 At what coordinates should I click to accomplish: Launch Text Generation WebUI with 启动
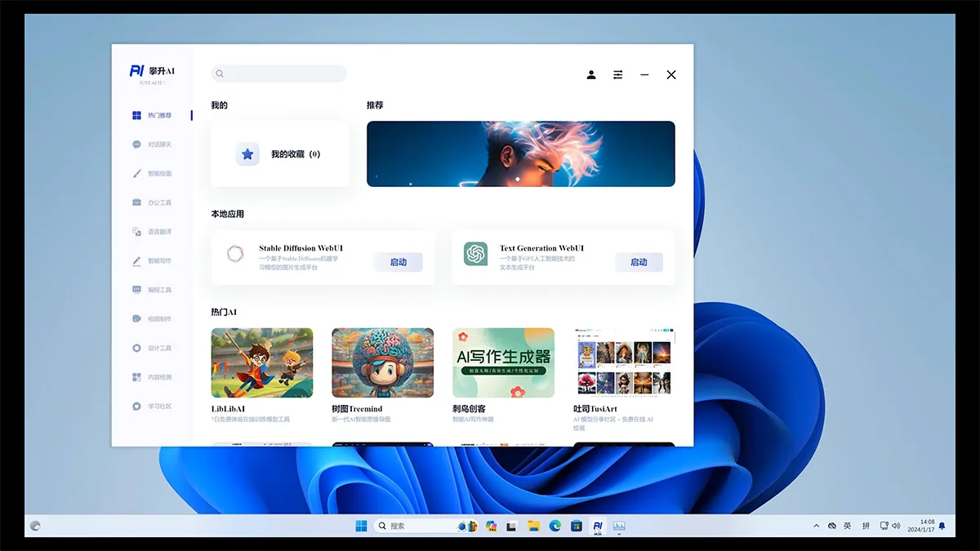pos(639,262)
